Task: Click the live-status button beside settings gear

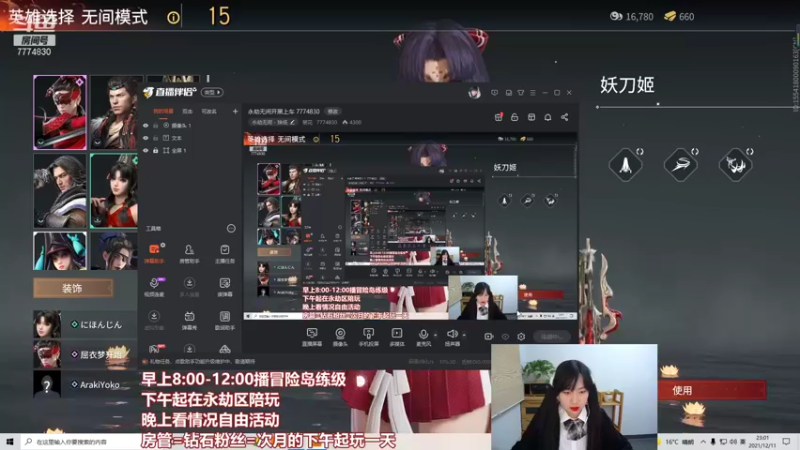Action: [552, 337]
